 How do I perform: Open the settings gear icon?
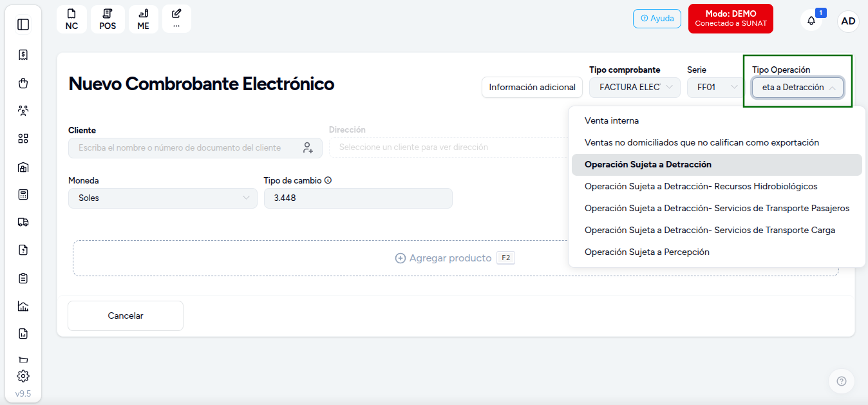23,376
